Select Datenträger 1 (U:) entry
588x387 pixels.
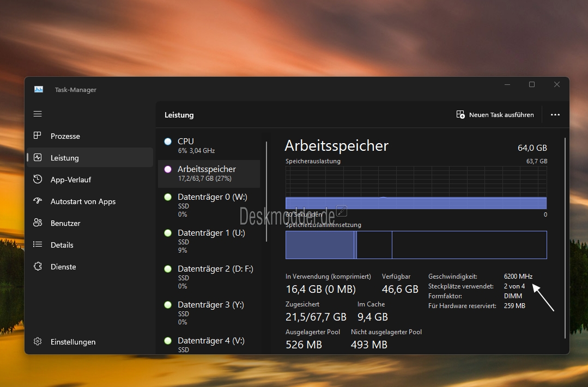(209, 241)
